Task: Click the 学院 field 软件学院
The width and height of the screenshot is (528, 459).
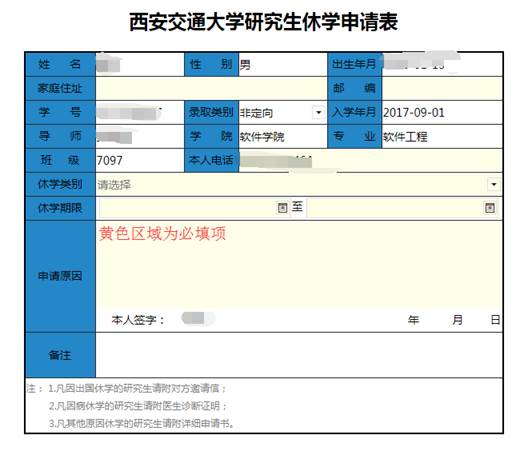Action: pos(283,137)
